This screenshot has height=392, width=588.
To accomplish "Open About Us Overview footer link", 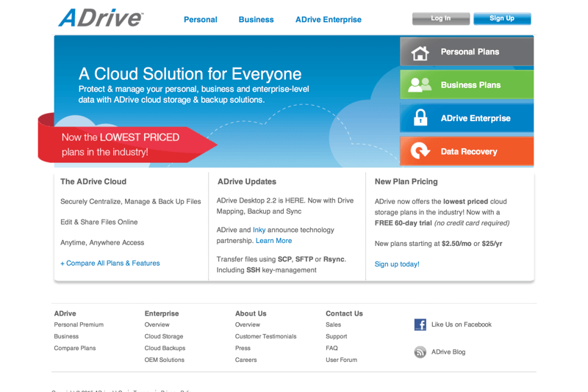I will [x=248, y=324].
